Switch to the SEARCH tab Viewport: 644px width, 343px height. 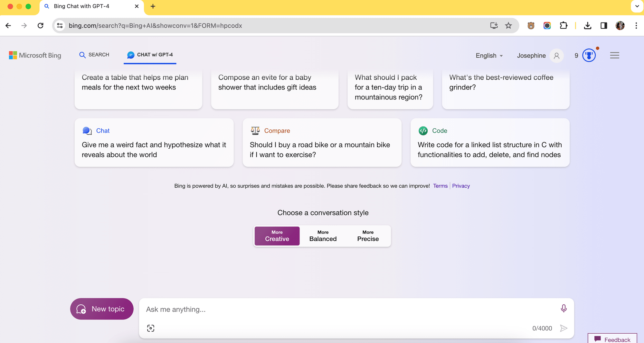(94, 55)
